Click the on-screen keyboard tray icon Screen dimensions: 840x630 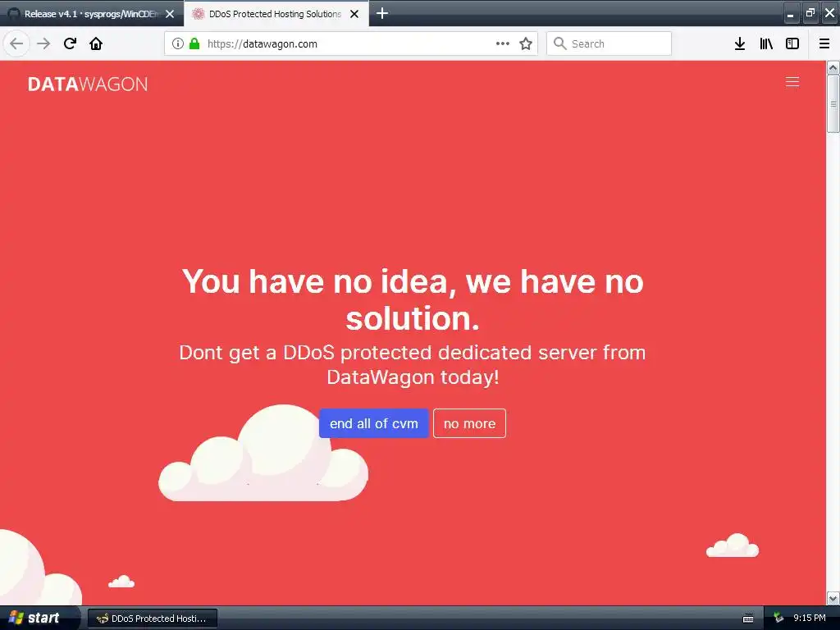pos(748,619)
